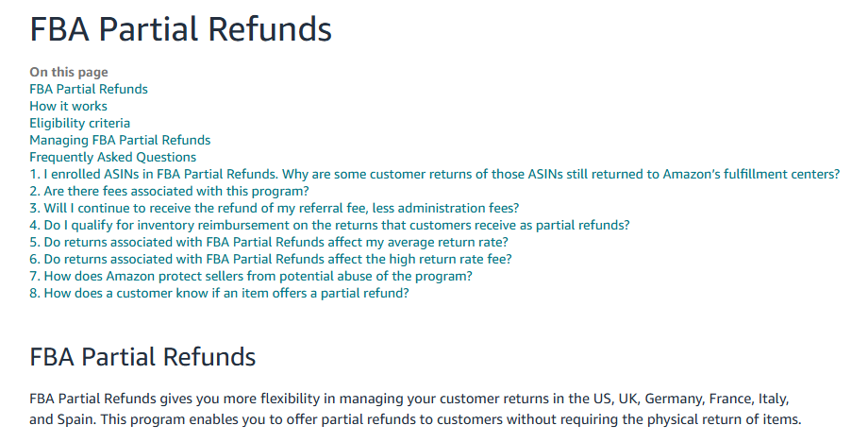Go to Managing FBA Partial Refunds link

point(120,140)
